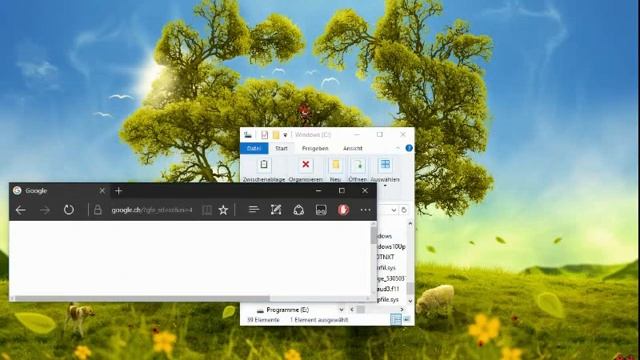Image resolution: width=640 pixels, height=360 pixels.
Task: Select Programme (E:) in navigation pane
Action: (287, 310)
